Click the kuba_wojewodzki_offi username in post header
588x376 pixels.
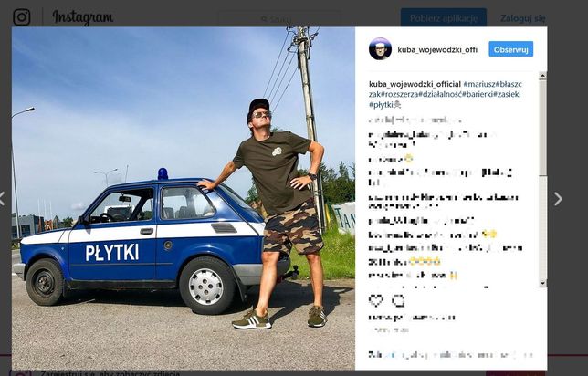[x=437, y=49]
